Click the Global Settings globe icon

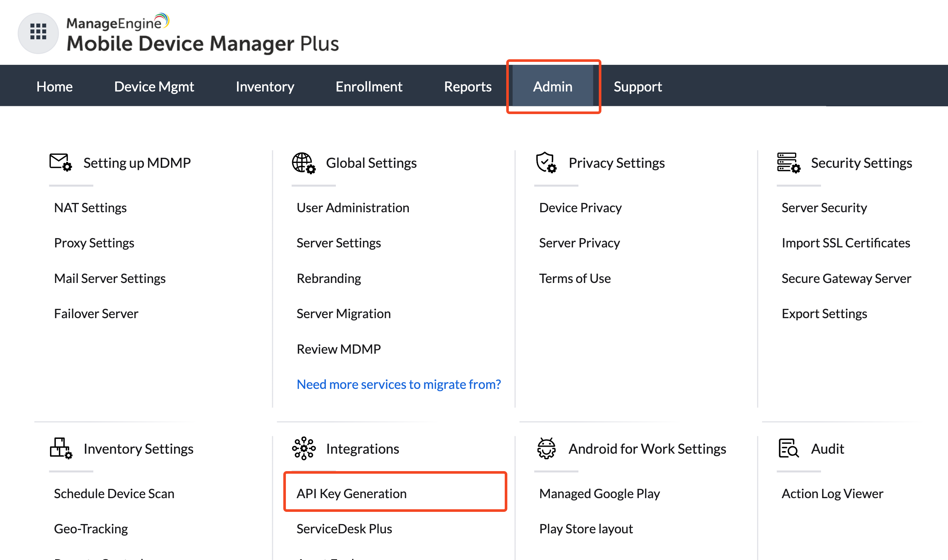tap(304, 163)
